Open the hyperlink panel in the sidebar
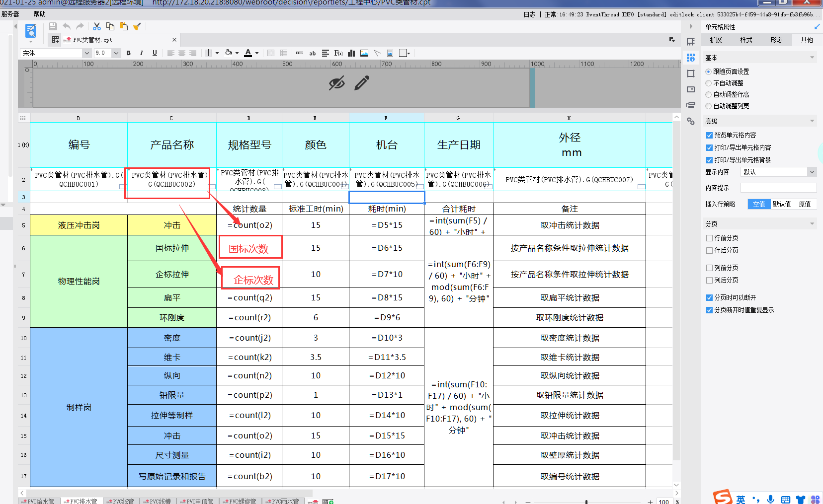The width and height of the screenshot is (823, 504). coord(691,121)
